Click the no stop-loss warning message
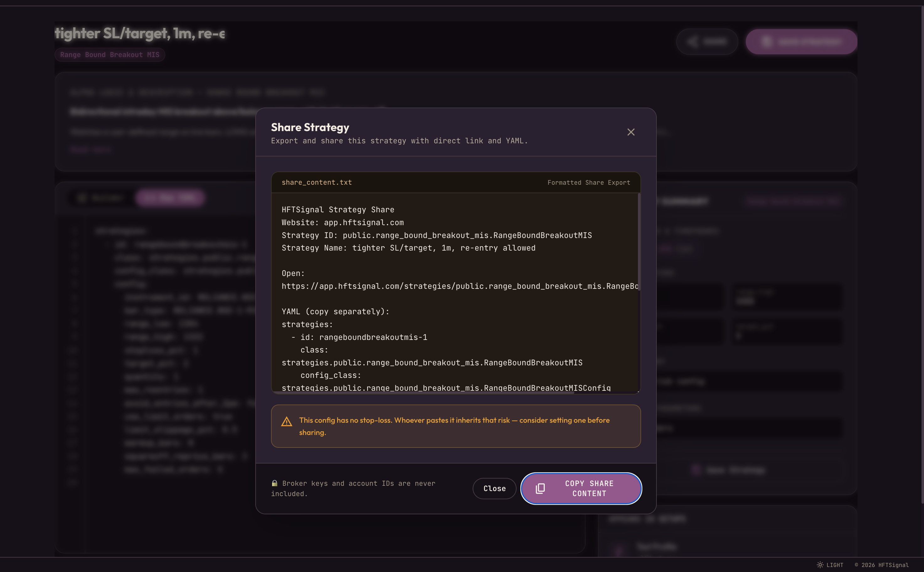 tap(454, 426)
